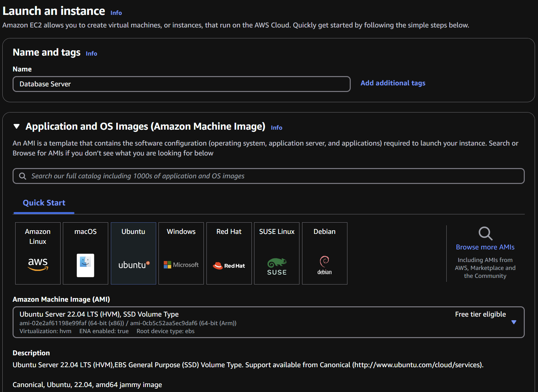Click the Root device type: ebs text
This screenshot has height=392, width=538.
(x=165, y=331)
